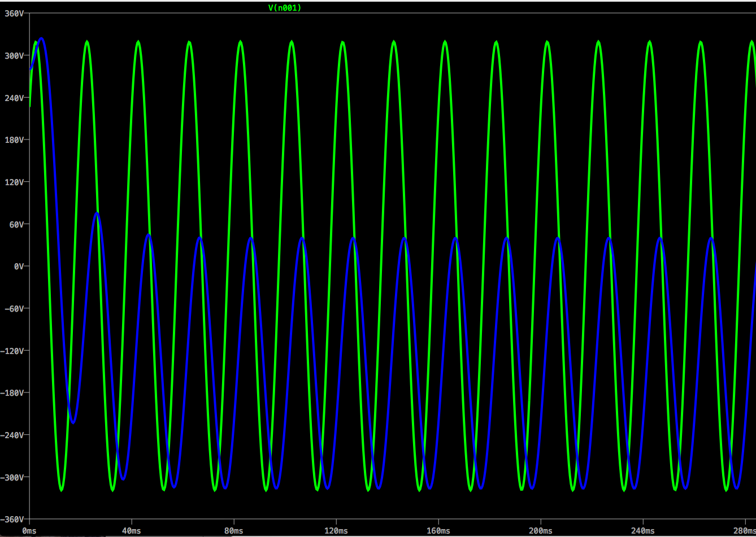This screenshot has height=537, width=756.
Task: Choose the -360V vertical axis label
Action: 12,519
